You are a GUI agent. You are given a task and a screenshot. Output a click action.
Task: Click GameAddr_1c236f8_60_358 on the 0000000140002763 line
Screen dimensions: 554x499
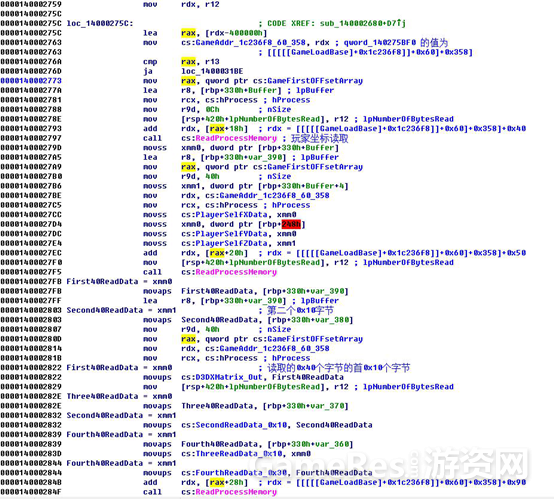point(251,42)
